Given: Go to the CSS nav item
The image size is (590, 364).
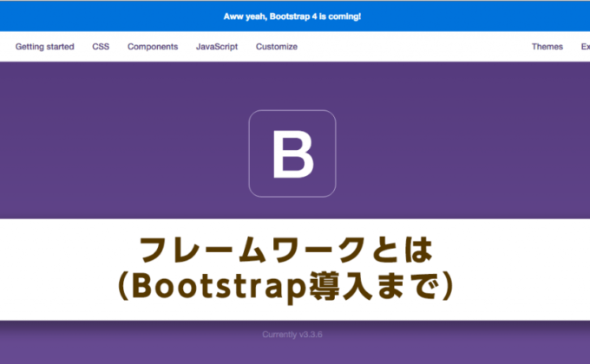Looking at the screenshot, I should 101,47.
